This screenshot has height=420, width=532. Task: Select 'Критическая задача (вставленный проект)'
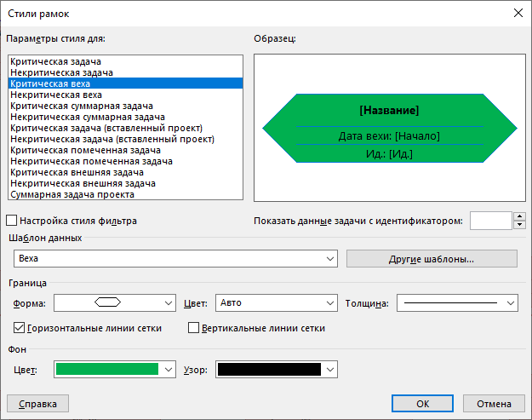pos(125,128)
